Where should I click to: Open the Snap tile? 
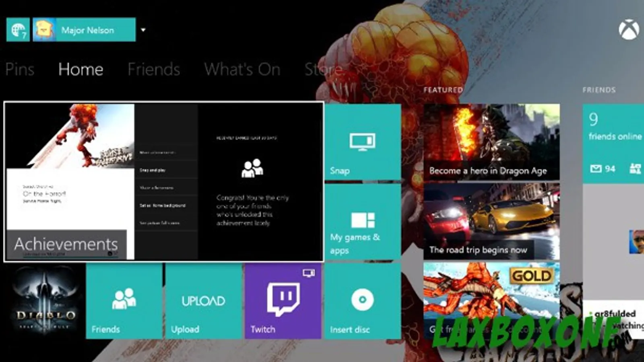363,142
